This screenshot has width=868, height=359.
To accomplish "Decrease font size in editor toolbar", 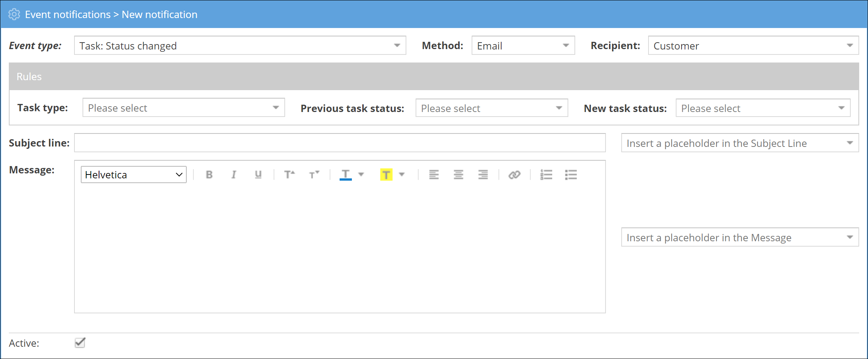I will tap(314, 175).
